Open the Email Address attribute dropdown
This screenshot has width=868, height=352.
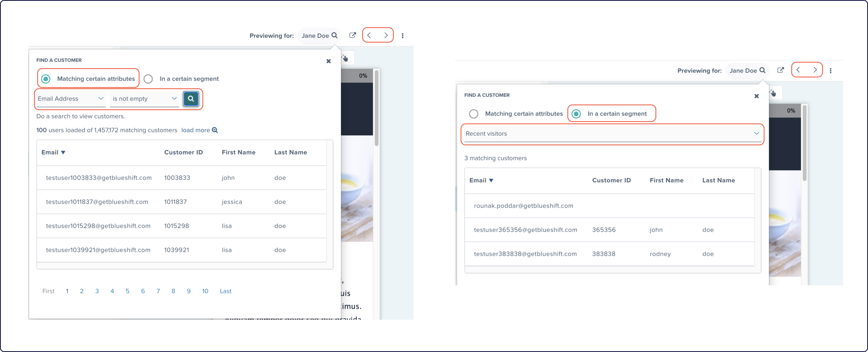point(70,99)
